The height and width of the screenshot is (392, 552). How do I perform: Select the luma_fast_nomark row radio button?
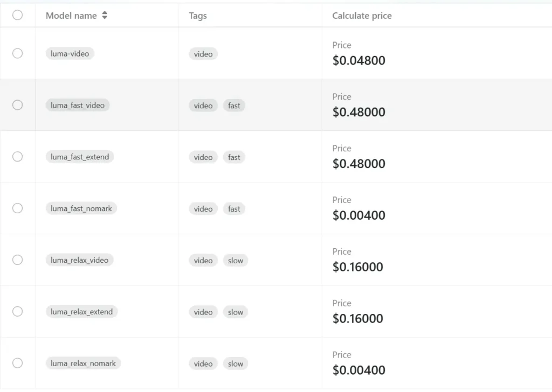pos(17,208)
